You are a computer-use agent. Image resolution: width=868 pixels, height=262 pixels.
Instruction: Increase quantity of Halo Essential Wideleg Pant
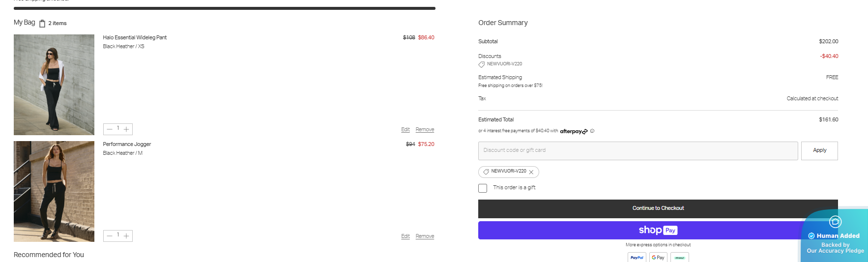click(x=127, y=129)
